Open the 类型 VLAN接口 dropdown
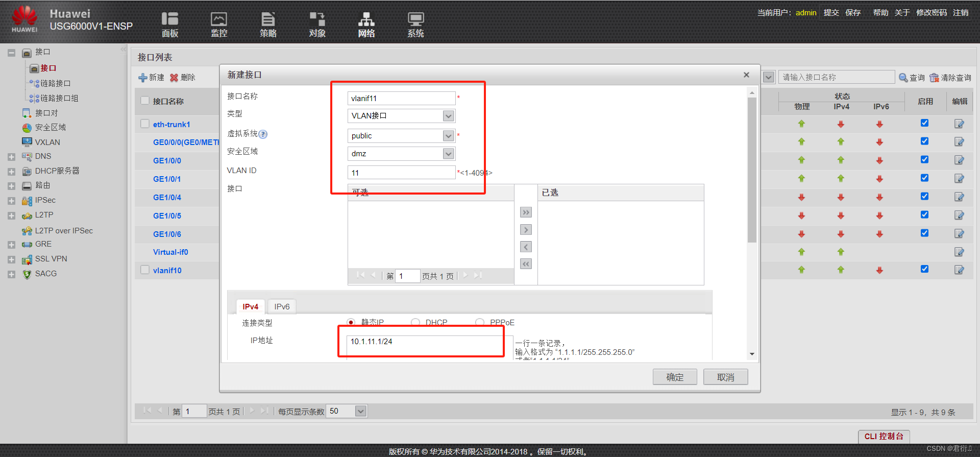Image resolution: width=980 pixels, height=457 pixels. click(x=448, y=116)
